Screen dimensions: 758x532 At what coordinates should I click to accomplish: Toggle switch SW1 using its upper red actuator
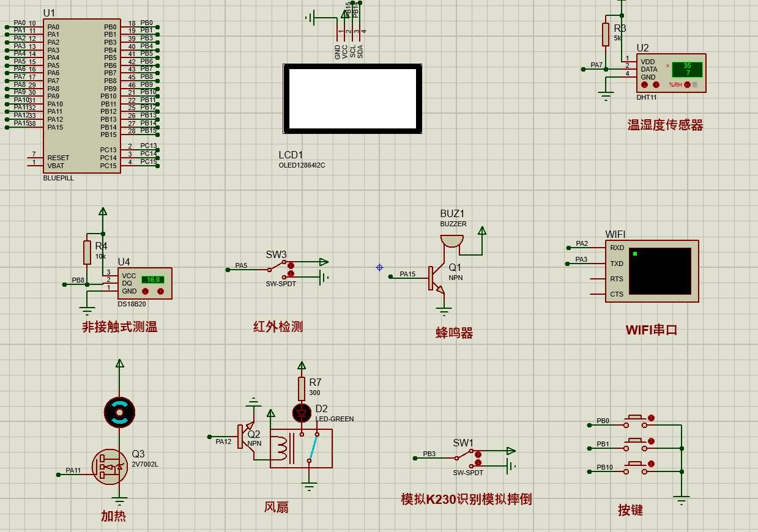(478, 454)
